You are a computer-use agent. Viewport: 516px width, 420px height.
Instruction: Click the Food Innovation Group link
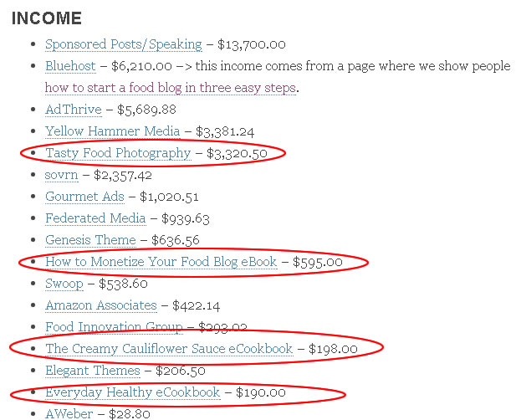tap(114, 327)
